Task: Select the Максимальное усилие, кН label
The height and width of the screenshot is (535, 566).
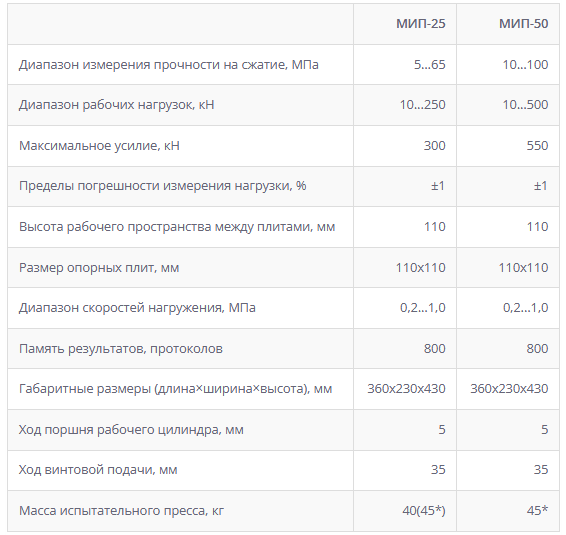Action: 99,146
